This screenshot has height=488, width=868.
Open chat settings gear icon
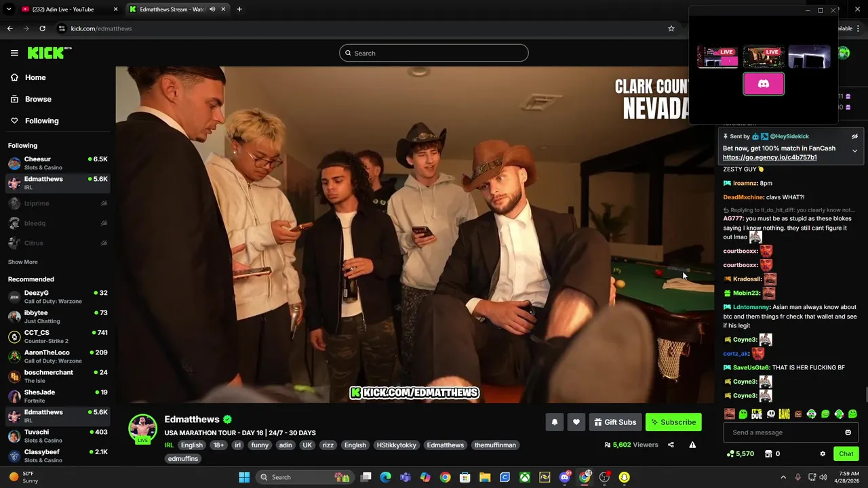(x=823, y=453)
